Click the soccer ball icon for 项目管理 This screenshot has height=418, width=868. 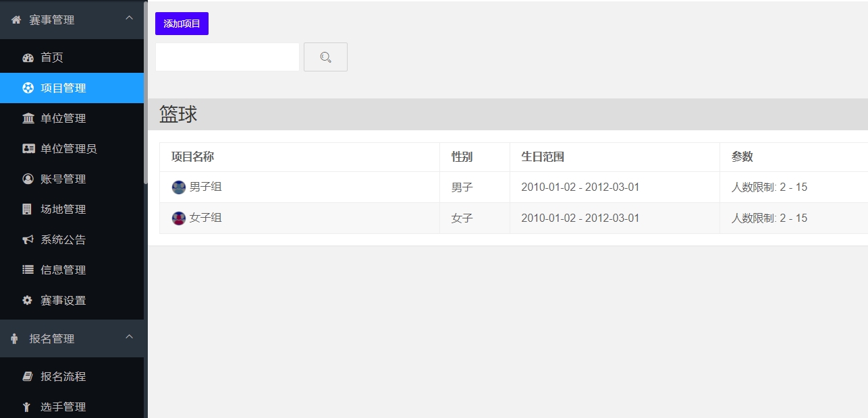[28, 88]
